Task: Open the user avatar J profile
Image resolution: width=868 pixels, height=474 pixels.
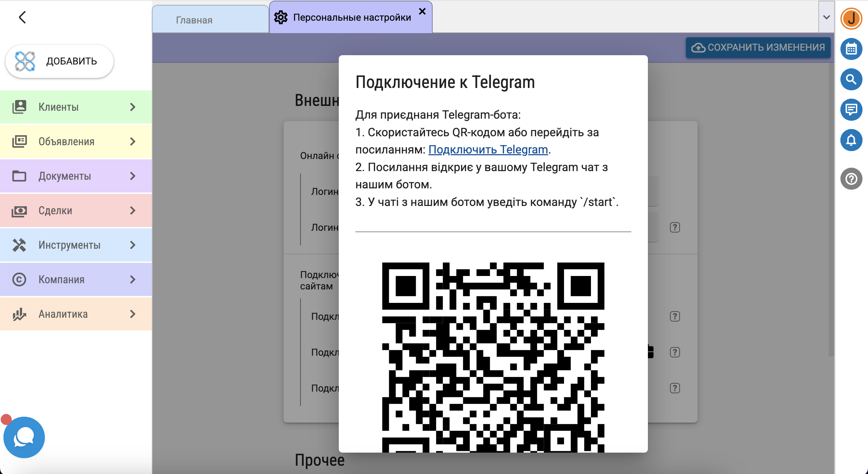Action: [851, 19]
